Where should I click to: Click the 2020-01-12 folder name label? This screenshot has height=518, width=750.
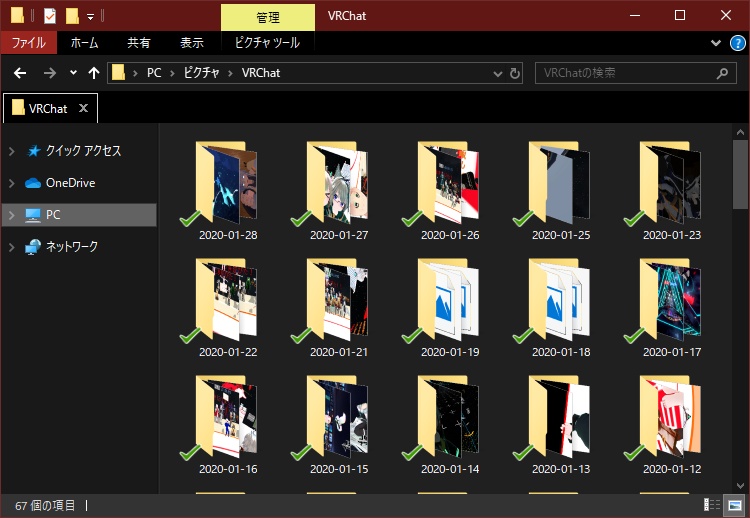pyautogui.click(x=672, y=469)
